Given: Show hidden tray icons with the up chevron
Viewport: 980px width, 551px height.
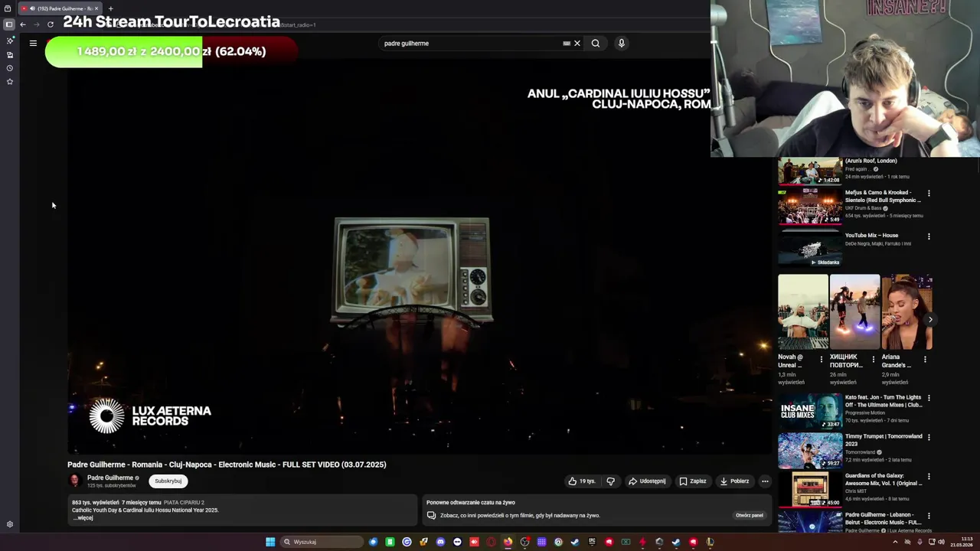Looking at the screenshot, I should (x=895, y=542).
